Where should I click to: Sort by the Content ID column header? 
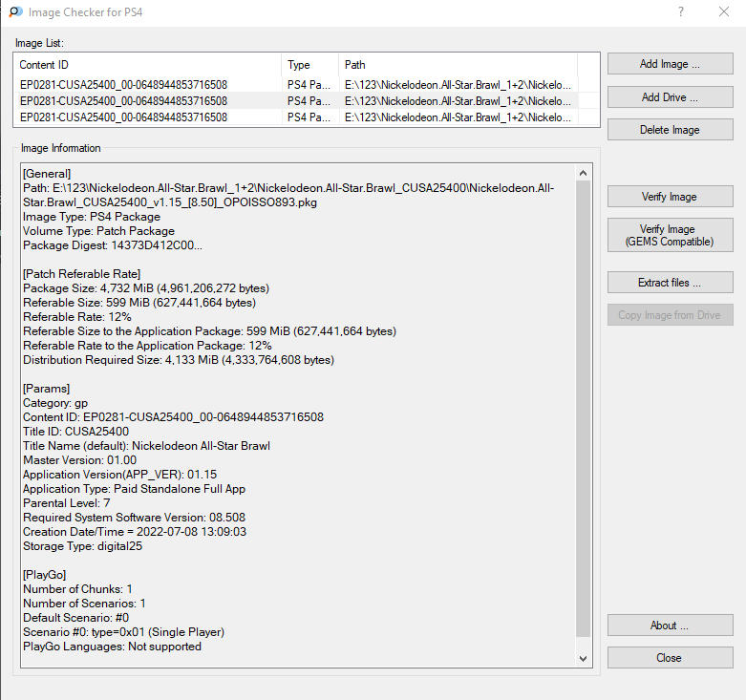pos(147,65)
